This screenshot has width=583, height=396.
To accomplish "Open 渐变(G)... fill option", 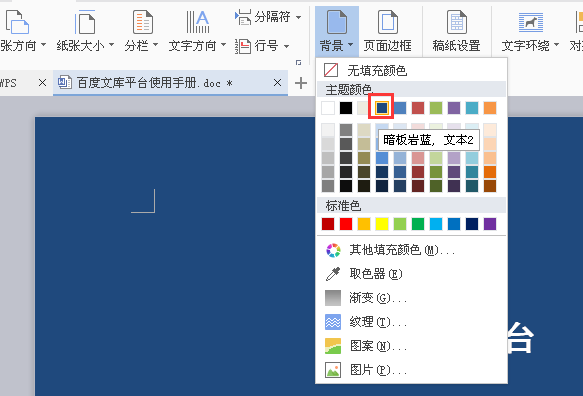I will point(411,298).
